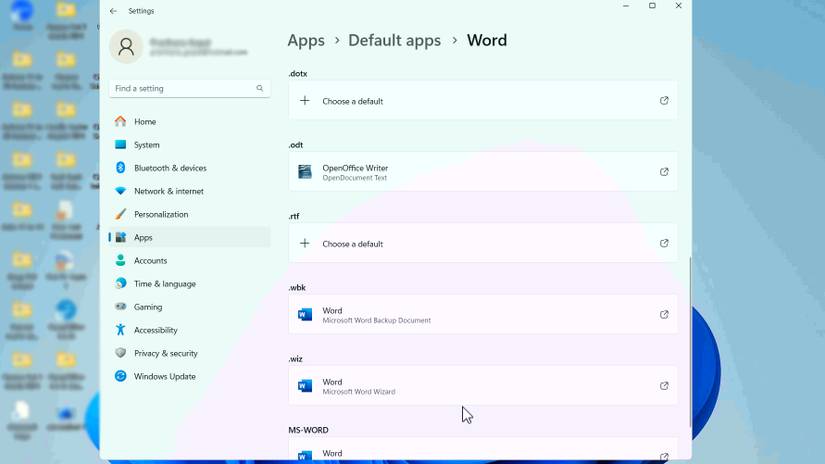Image resolution: width=825 pixels, height=464 pixels.
Task: Open Bluetooth & devices settings
Action: (x=170, y=168)
